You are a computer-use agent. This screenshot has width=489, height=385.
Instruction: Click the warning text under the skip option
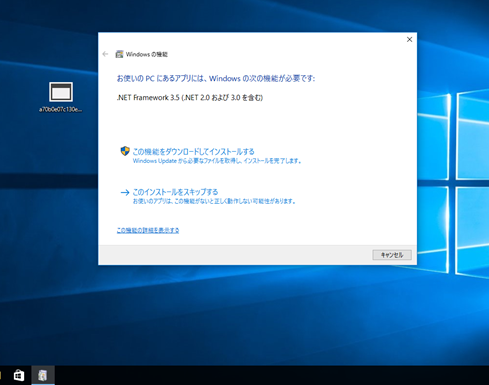point(214,201)
